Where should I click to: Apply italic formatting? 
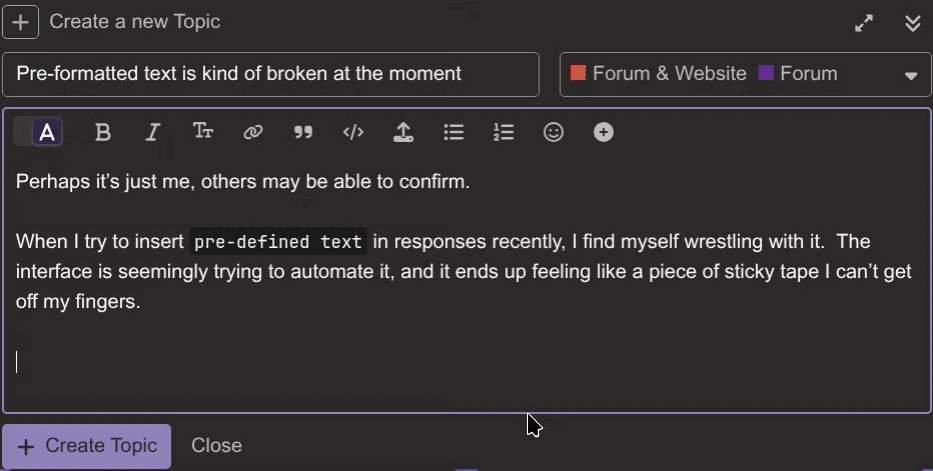[153, 132]
